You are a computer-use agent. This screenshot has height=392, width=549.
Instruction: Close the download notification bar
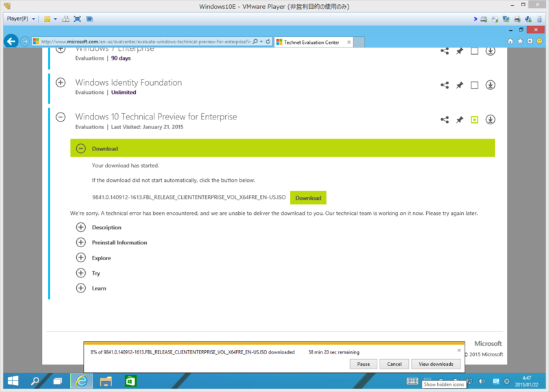tap(459, 350)
